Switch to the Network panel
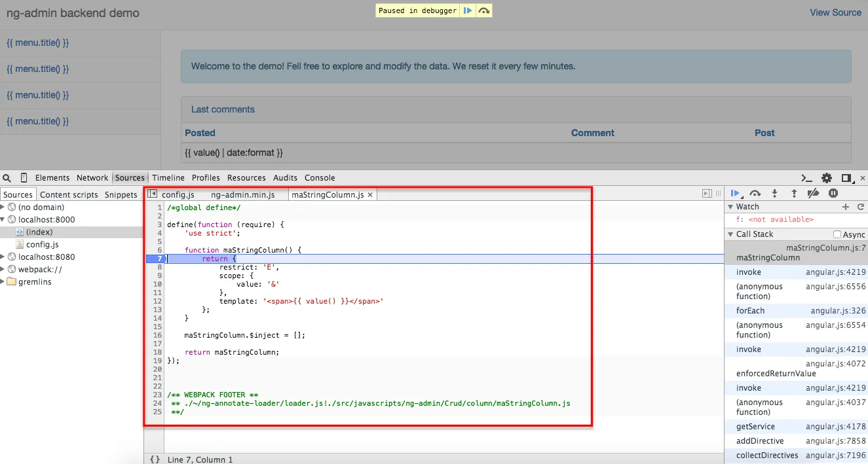The height and width of the screenshot is (464, 868). pyautogui.click(x=92, y=177)
